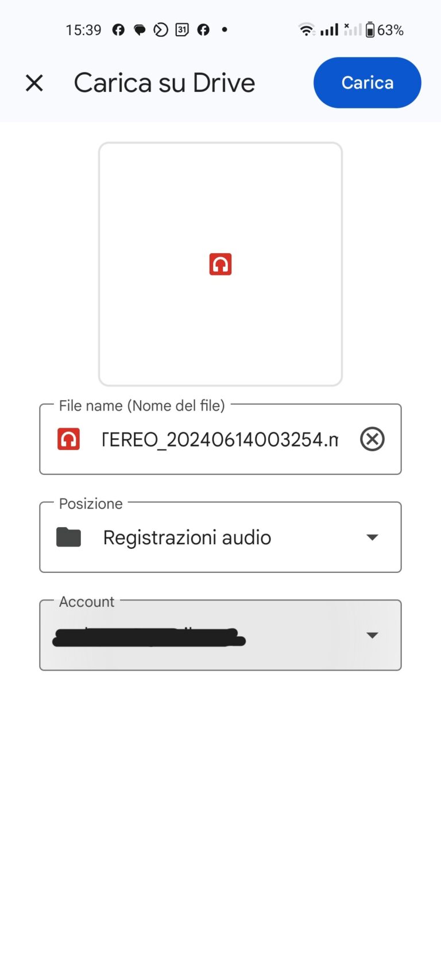Tap the blue Carica button

(367, 83)
